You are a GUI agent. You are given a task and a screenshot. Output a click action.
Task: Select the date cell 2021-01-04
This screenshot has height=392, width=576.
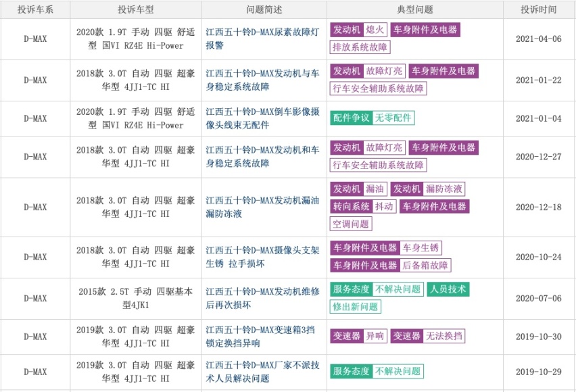tap(539, 118)
